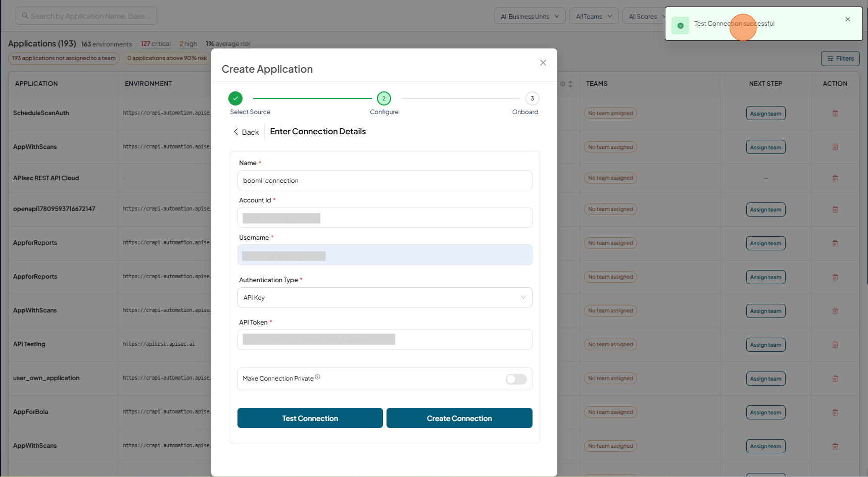Open the API Testing application

(29, 344)
